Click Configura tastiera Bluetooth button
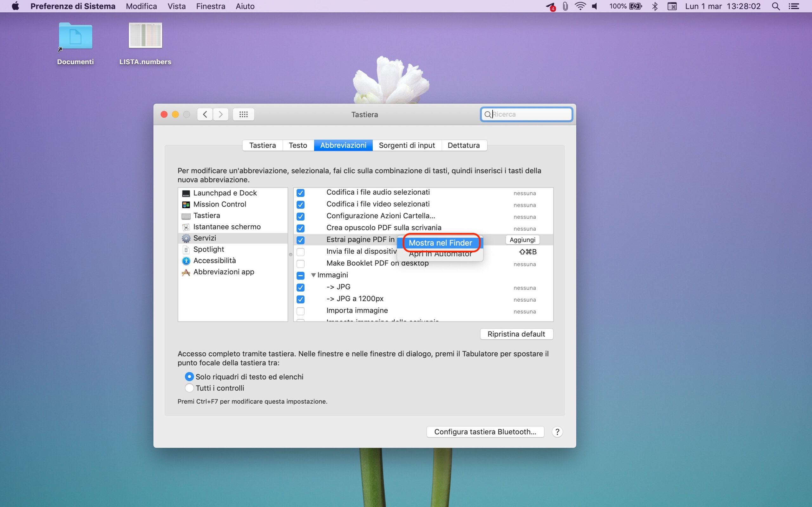This screenshot has height=507, width=812. tap(485, 432)
